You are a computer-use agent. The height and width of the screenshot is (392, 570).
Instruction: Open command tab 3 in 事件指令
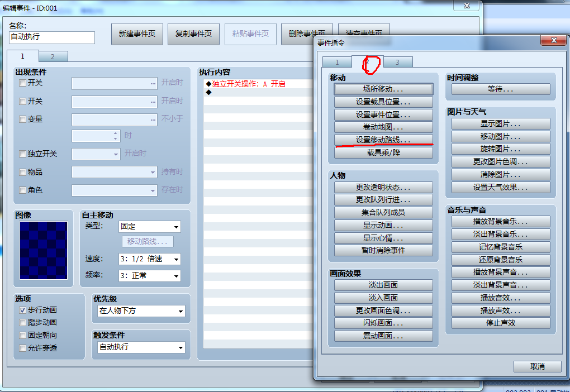pos(398,62)
